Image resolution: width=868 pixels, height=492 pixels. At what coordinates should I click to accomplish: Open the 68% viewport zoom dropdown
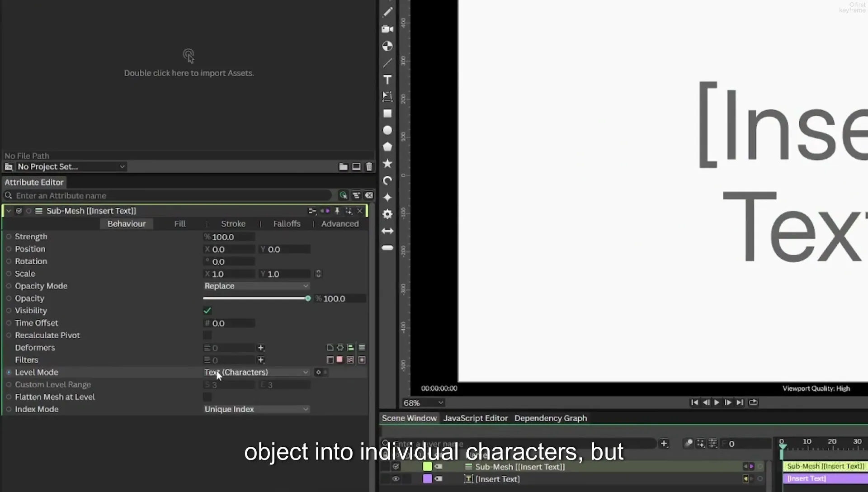tap(423, 403)
